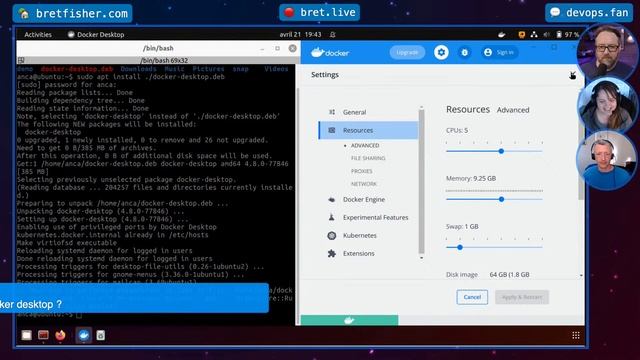Click the last dock icon beside Docker
Viewport: 640px width, 360px height.
tap(100, 335)
